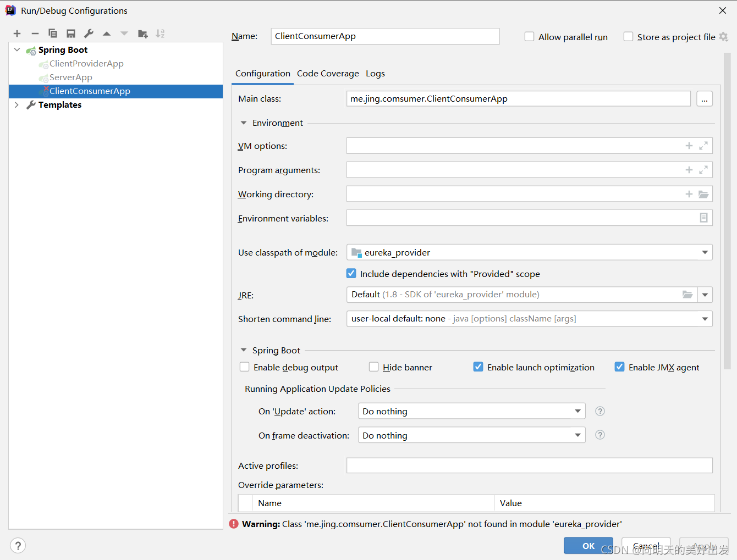Click the OK button
737x560 pixels.
[588, 546]
